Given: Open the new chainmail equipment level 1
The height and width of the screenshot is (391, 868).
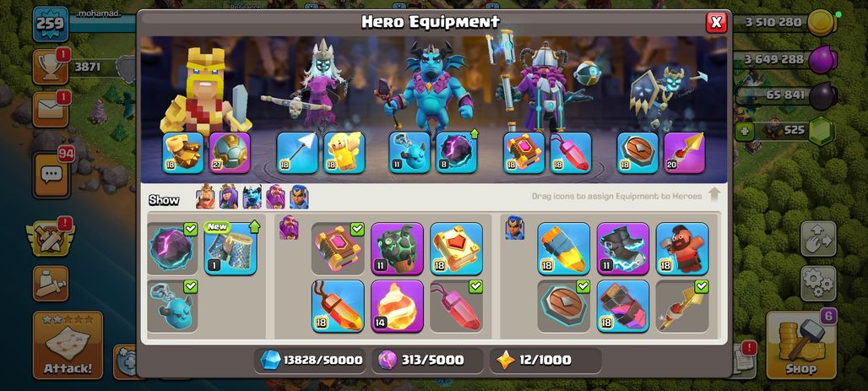Looking at the screenshot, I should tap(231, 248).
